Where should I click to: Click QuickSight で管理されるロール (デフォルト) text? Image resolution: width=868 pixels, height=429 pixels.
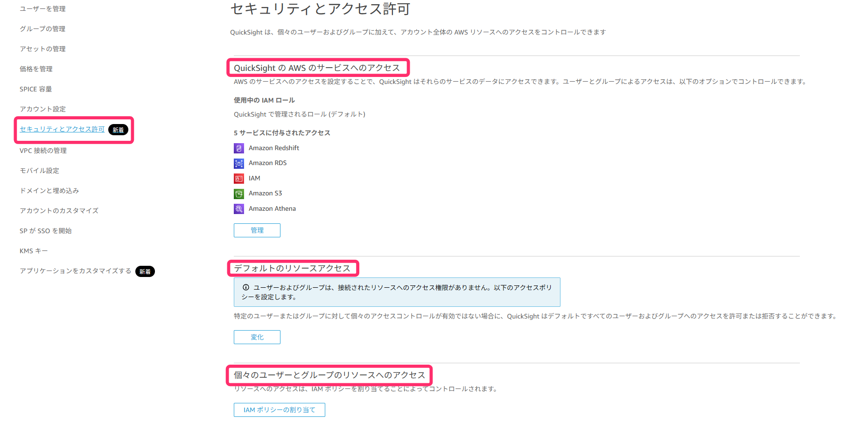300,114
